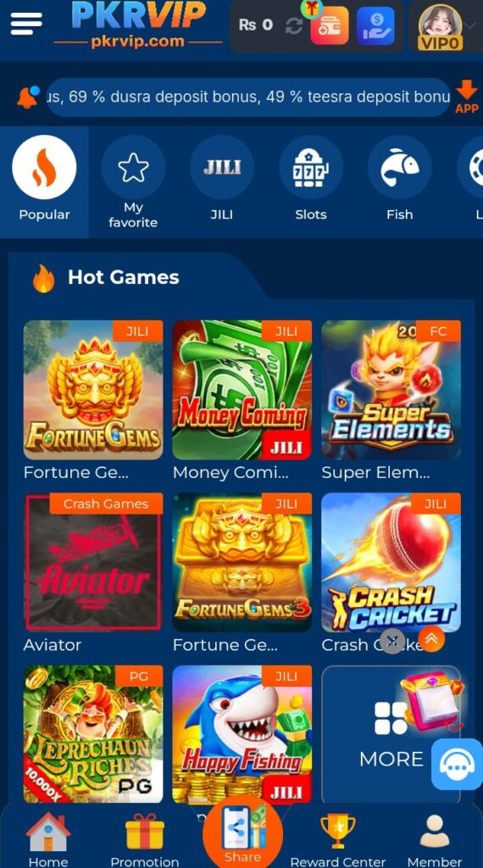The image size is (483, 868).
Task: Go to Reward Center in bottom bar
Action: [337, 840]
